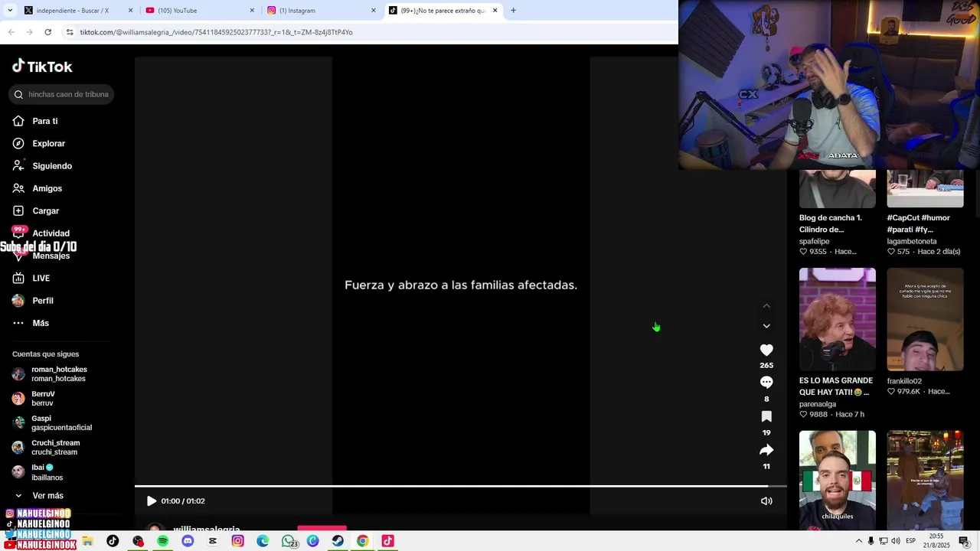Switch ESP input language
This screenshot has width=980, height=551.
click(x=911, y=541)
